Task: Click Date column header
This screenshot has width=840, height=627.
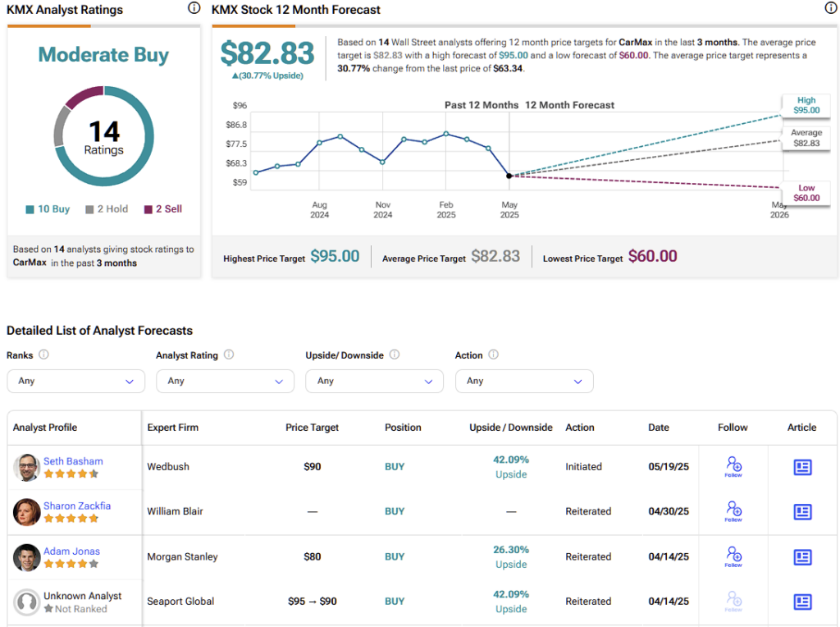Action: (x=659, y=427)
